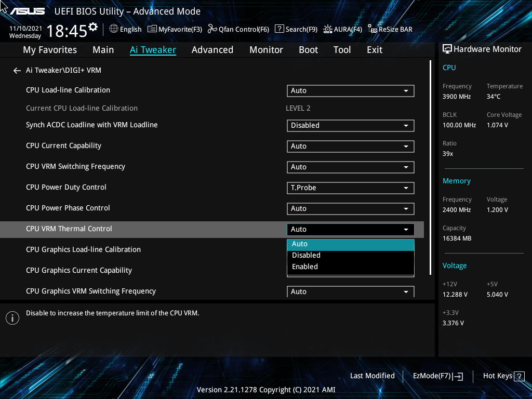The image size is (532, 399).
Task: Choose Enabled in the Thermal Control list
Action: click(351, 267)
